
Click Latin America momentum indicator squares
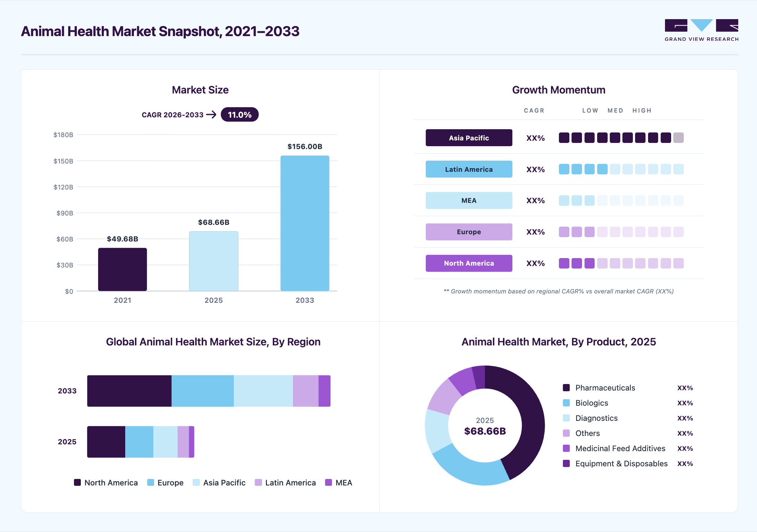621,169
